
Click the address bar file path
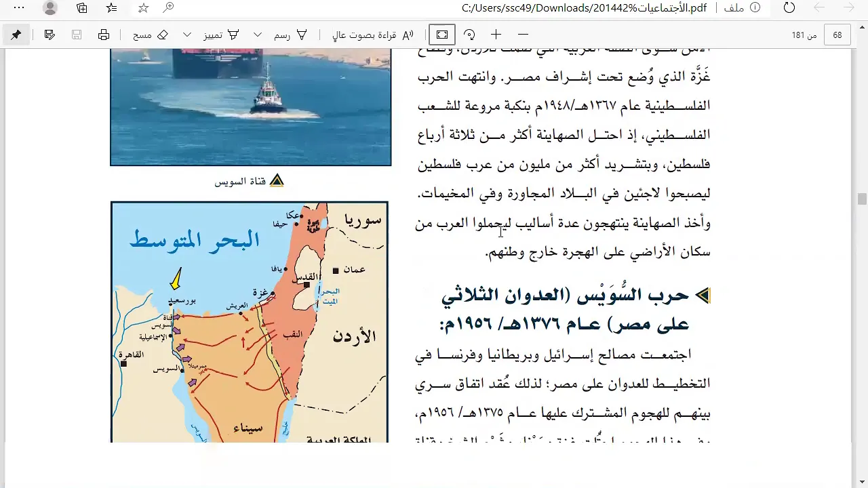(583, 8)
